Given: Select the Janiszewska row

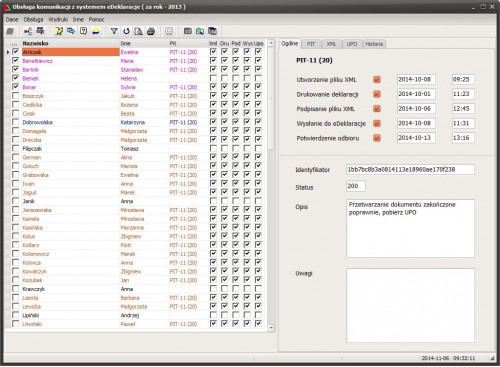Looking at the screenshot, I should click(135, 210).
